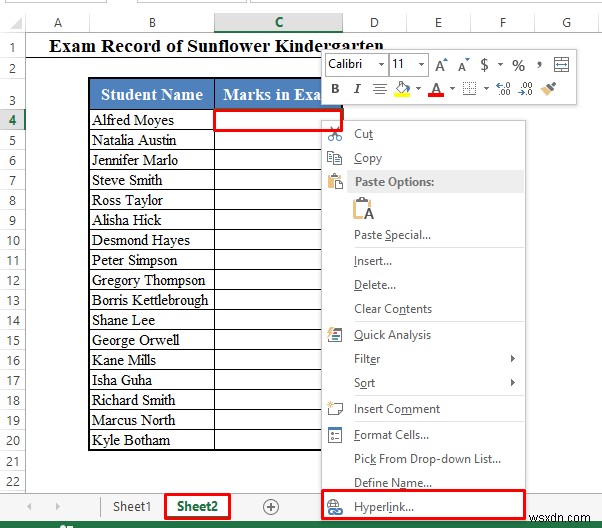The height and width of the screenshot is (528, 602).
Task: Click the Increase Decimal icon
Action: tap(503, 89)
